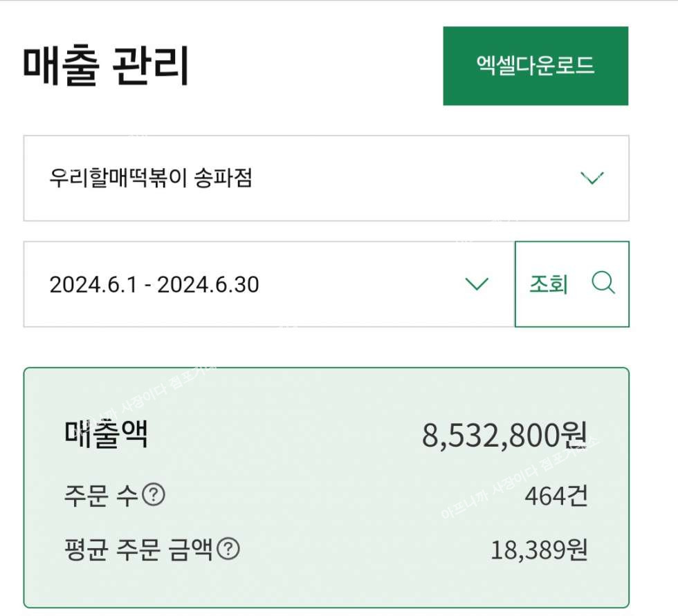Click the 엑셀다운로드 button

pyautogui.click(x=535, y=66)
